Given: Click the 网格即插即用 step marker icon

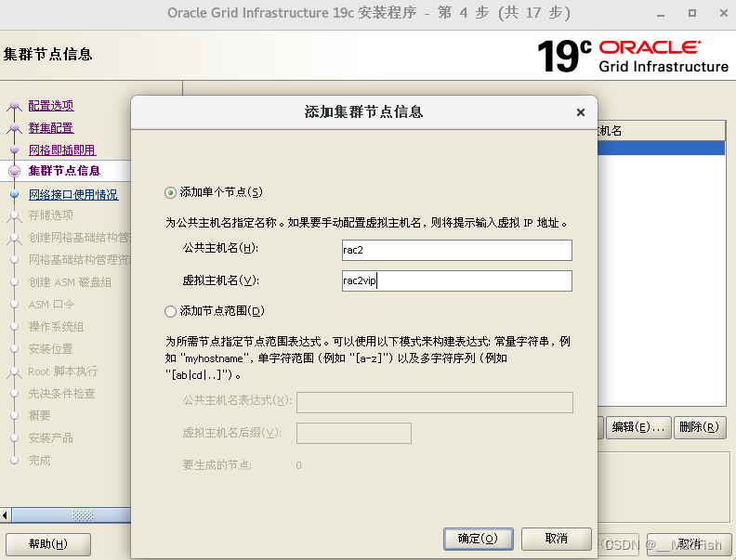Looking at the screenshot, I should [x=15, y=150].
